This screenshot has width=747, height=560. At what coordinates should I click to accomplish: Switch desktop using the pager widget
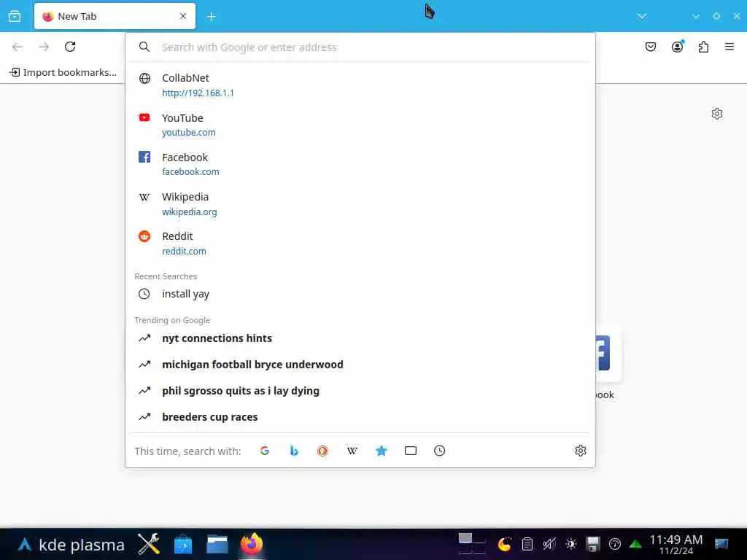click(472, 544)
